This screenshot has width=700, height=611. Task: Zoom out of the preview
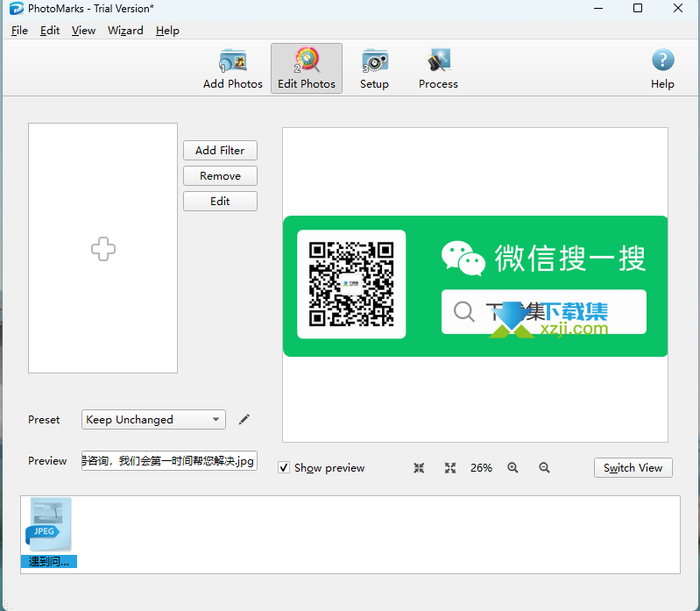click(544, 467)
